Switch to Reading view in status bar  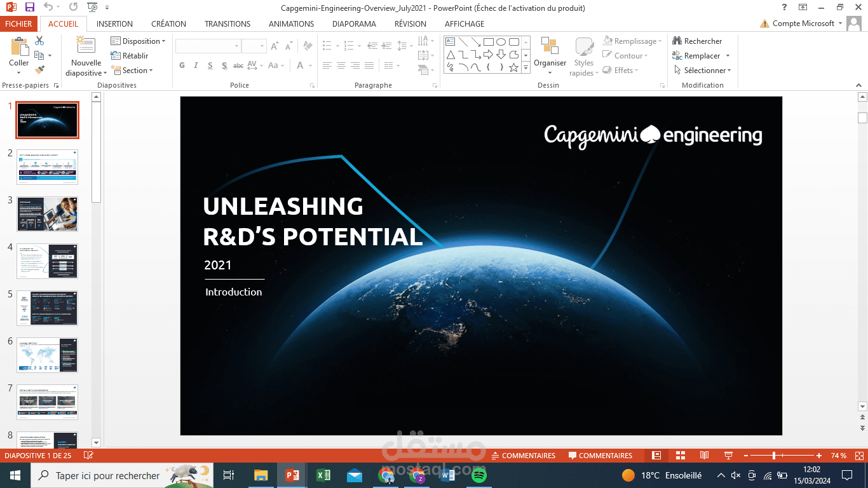(x=704, y=456)
